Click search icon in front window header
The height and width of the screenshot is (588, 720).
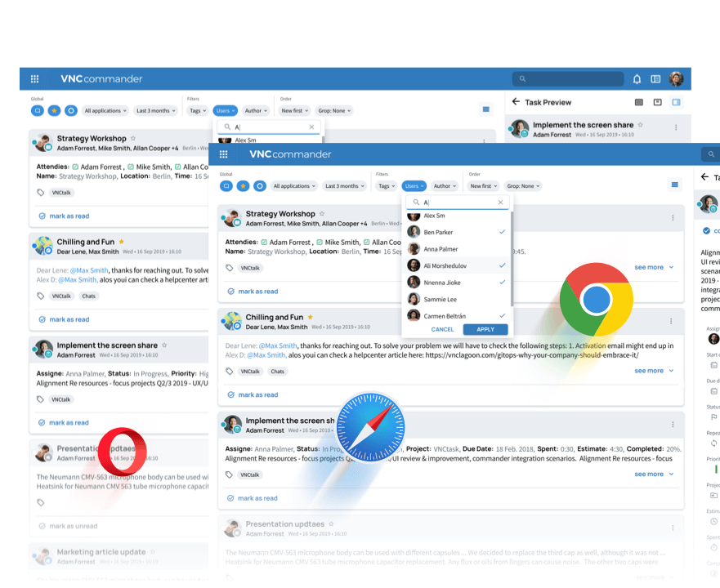pyautogui.click(x=711, y=154)
